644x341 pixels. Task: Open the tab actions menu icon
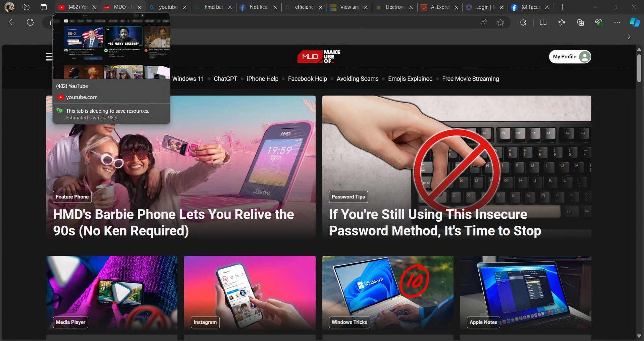(44, 7)
